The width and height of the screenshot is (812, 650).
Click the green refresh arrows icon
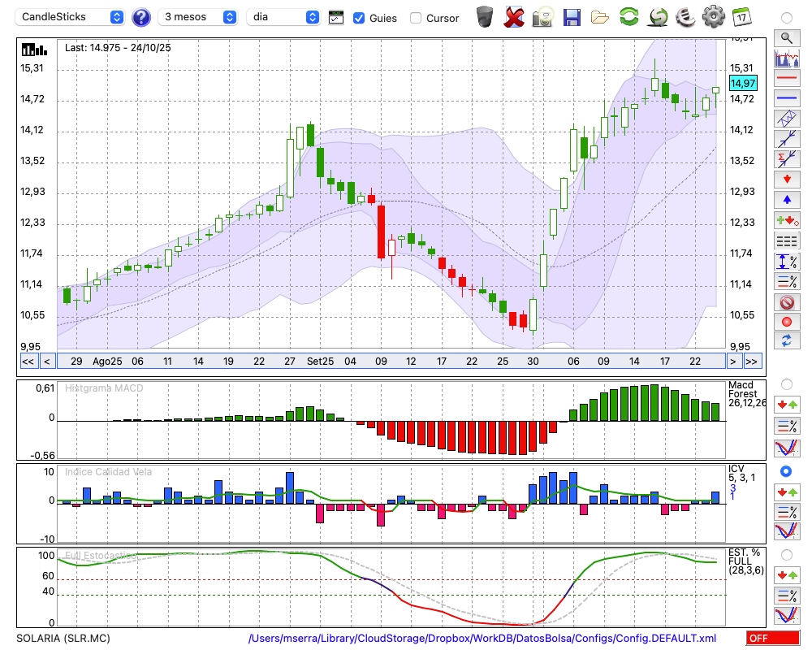(628, 17)
